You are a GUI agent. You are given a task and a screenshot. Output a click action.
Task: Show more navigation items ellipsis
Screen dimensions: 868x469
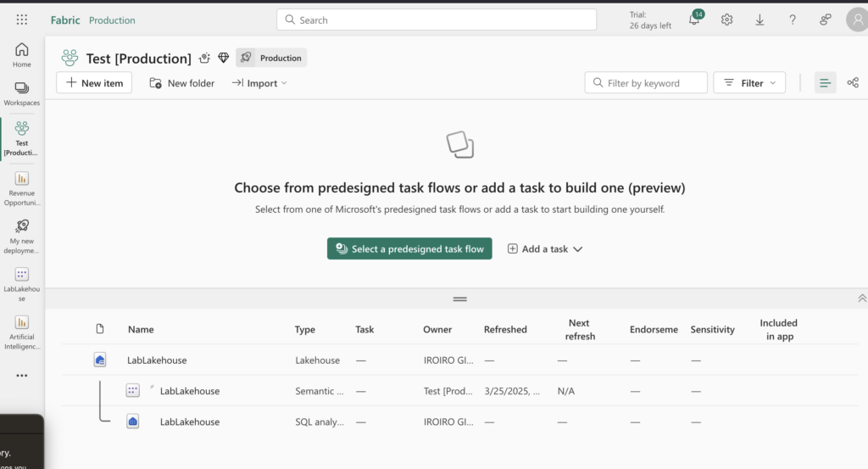coord(21,376)
